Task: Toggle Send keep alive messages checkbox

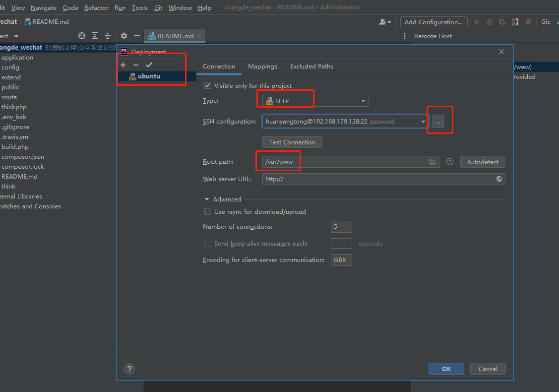Action: [x=207, y=243]
